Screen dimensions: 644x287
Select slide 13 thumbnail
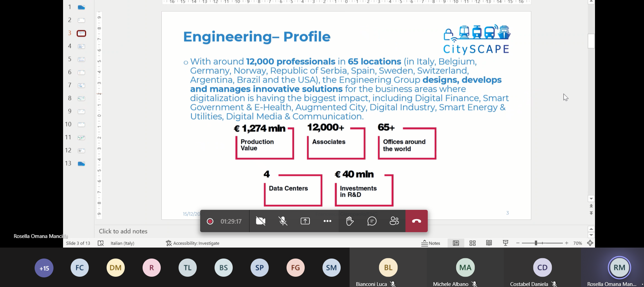[81, 164]
